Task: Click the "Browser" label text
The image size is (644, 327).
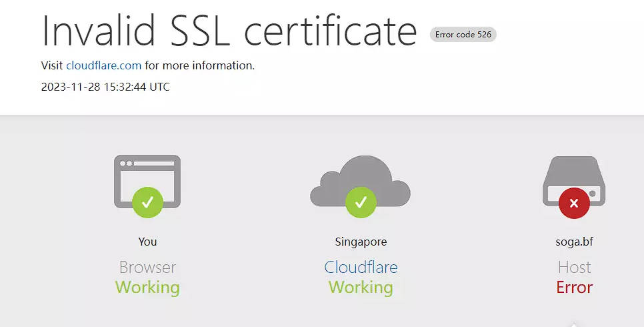Action: point(147,268)
